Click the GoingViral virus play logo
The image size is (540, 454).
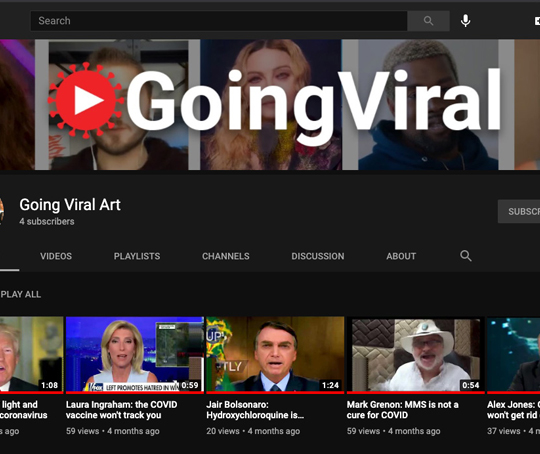tap(86, 100)
